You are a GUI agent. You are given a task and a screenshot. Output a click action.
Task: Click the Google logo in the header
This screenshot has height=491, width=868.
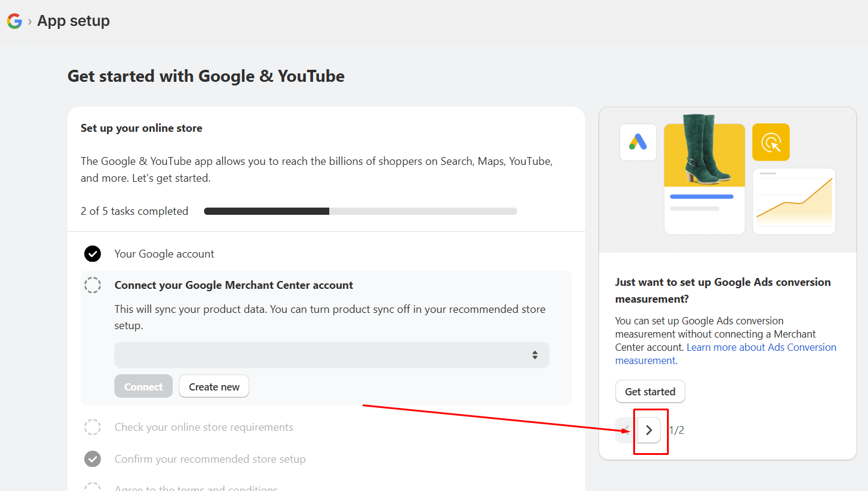point(14,21)
